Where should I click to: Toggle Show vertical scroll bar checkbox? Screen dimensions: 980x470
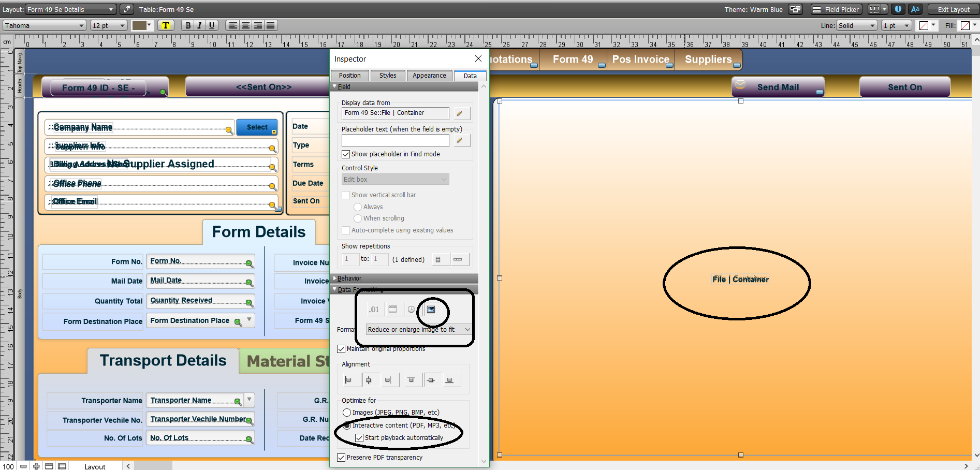click(x=346, y=195)
